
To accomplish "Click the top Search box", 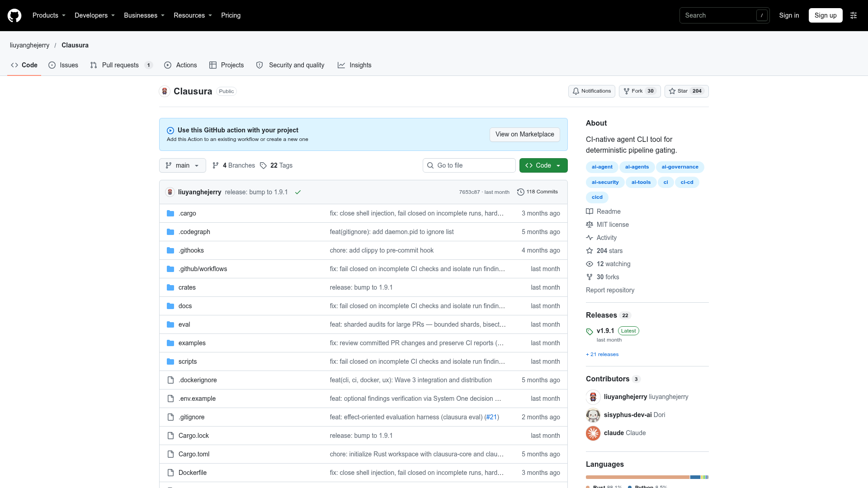I will point(725,15).
